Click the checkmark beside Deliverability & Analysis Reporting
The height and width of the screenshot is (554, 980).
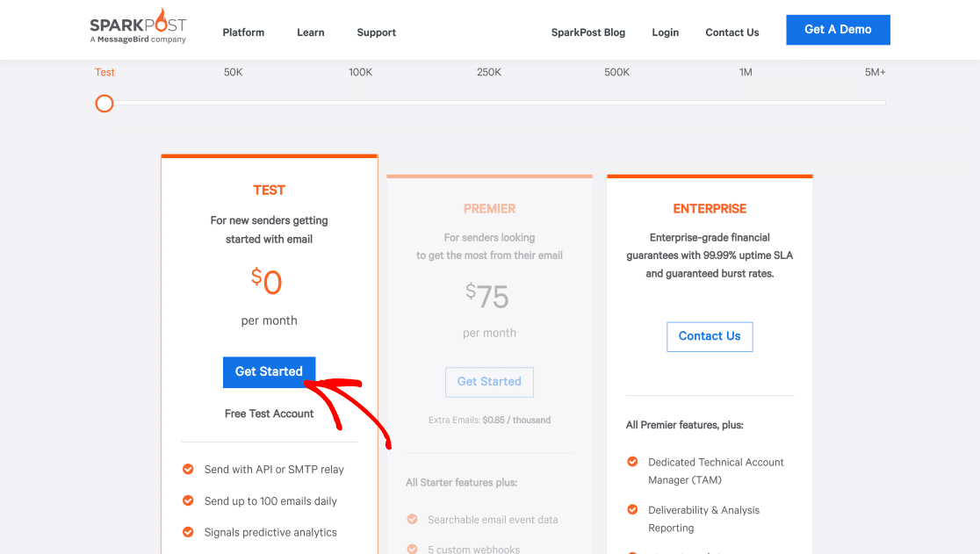[x=632, y=509]
